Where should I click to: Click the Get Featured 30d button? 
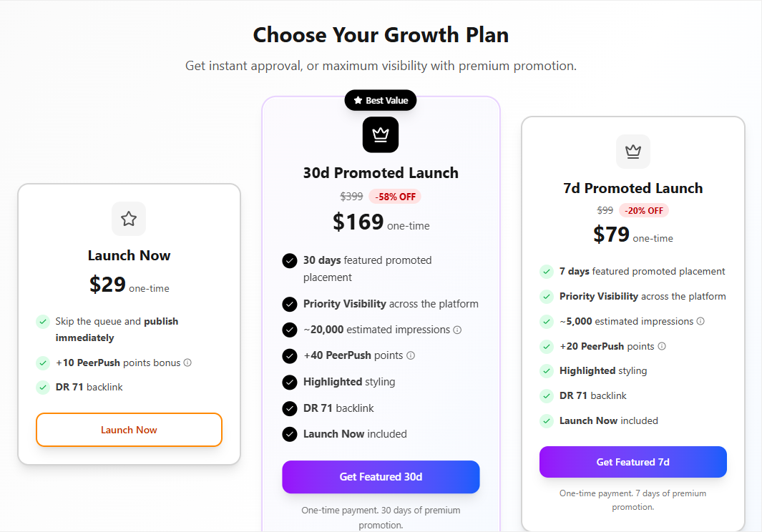click(x=380, y=477)
